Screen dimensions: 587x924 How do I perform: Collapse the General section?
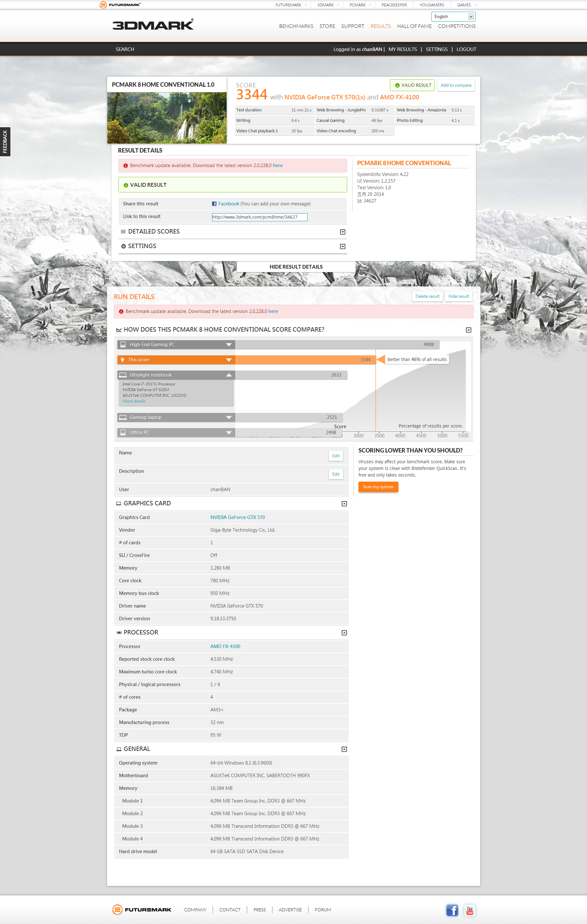pyautogui.click(x=344, y=749)
